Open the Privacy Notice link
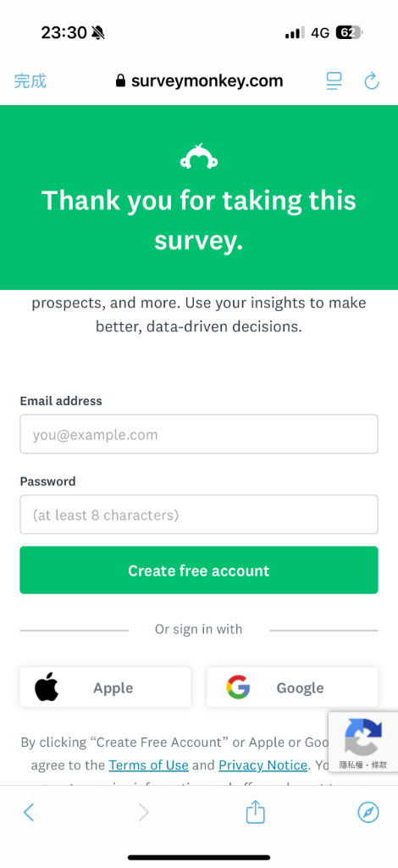Viewport: 398px width, 868px height. point(263,765)
